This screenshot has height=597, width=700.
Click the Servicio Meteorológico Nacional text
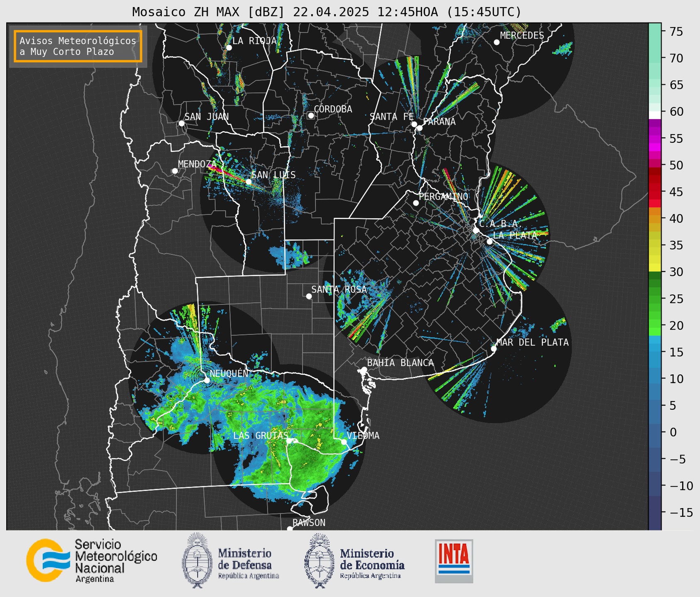[x=116, y=561]
